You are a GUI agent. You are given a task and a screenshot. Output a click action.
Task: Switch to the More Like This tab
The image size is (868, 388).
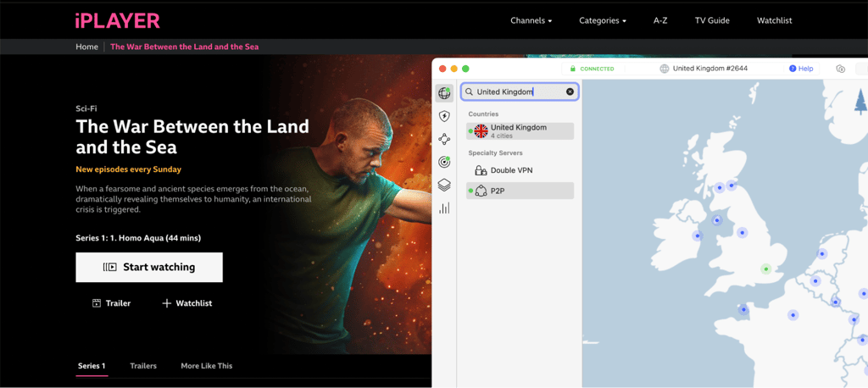(x=207, y=366)
